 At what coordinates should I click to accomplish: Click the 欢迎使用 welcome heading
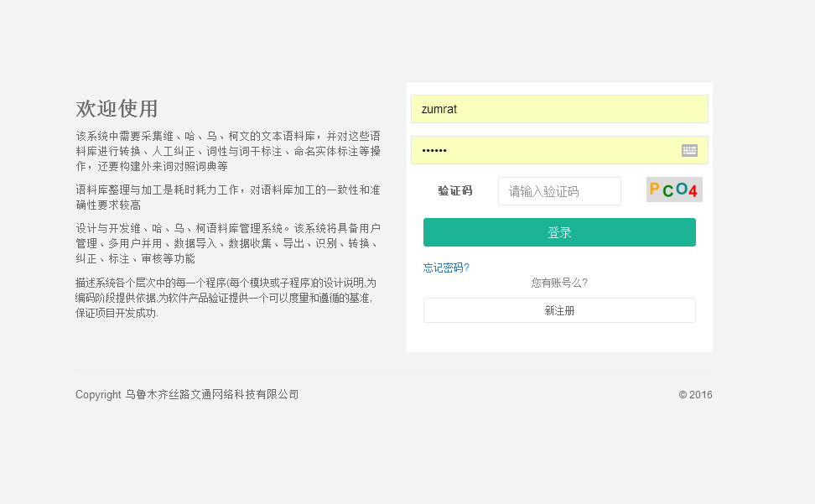(117, 108)
